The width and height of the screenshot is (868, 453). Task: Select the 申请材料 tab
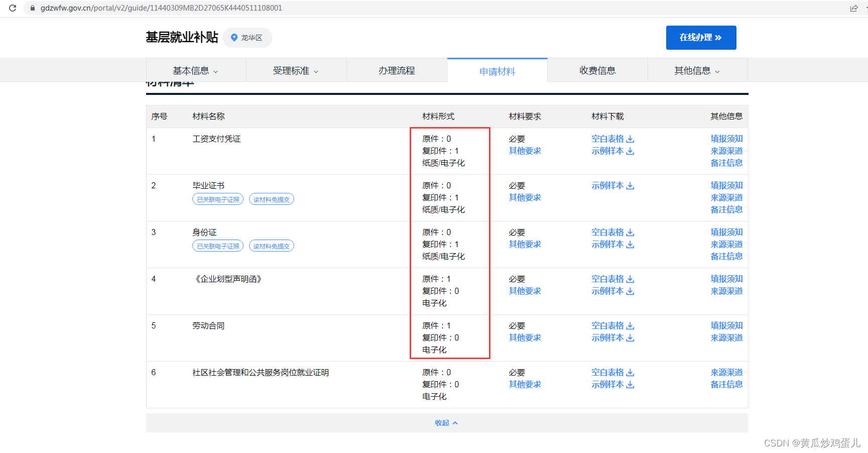(497, 71)
